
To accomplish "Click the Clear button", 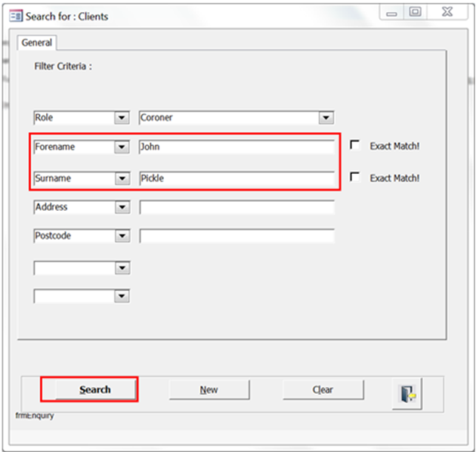I will click(x=323, y=389).
